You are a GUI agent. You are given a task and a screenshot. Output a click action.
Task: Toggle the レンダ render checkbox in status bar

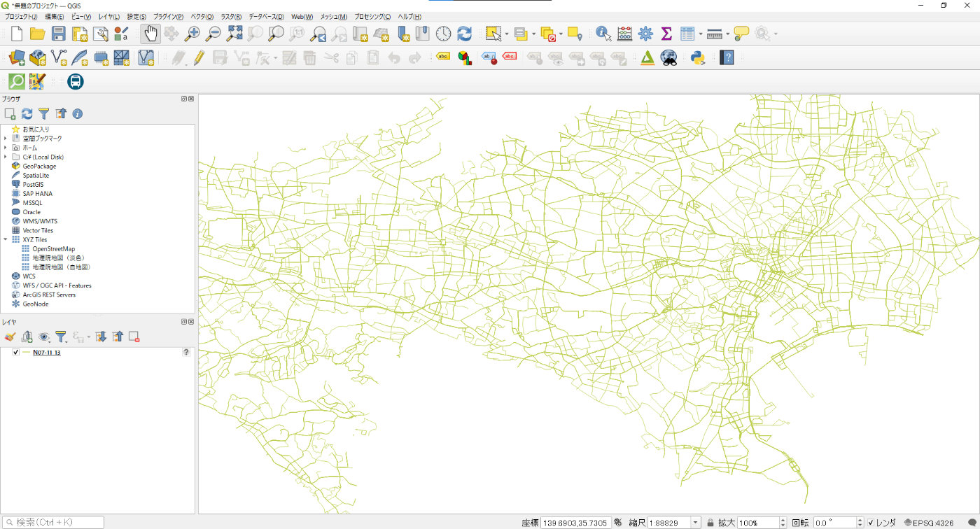coord(871,522)
